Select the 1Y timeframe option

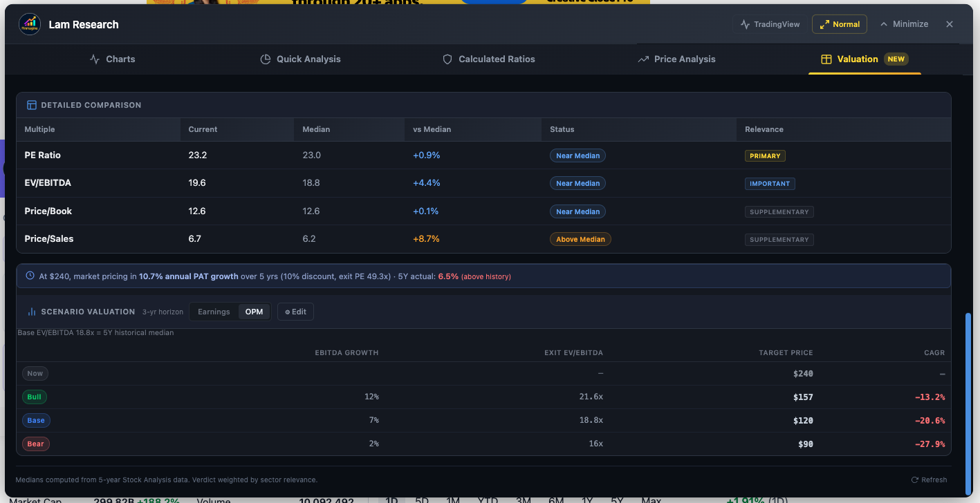click(585, 499)
